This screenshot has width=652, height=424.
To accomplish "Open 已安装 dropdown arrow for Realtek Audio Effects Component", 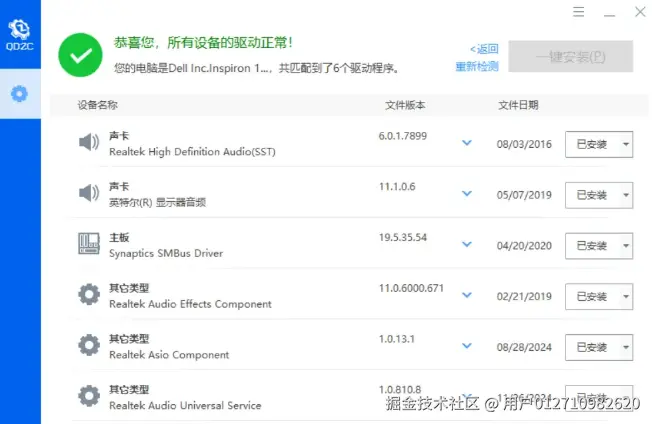I will point(626,297).
